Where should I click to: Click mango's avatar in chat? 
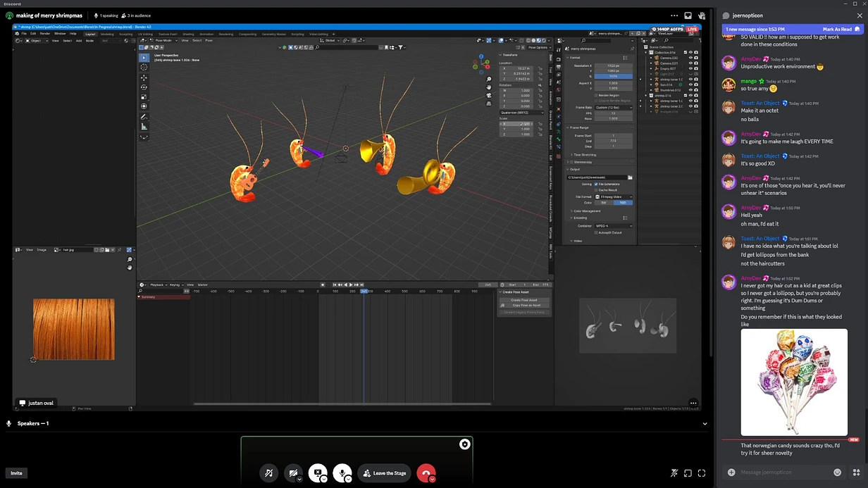[x=729, y=85]
